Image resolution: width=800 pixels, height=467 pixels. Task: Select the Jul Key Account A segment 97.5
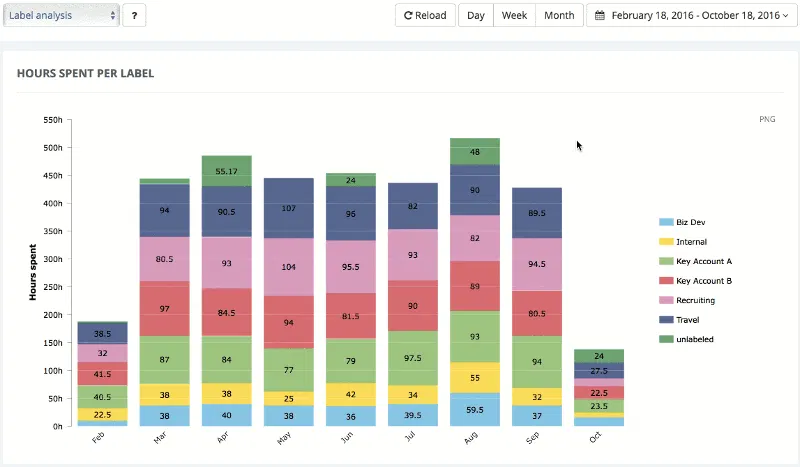pyautogui.click(x=413, y=358)
